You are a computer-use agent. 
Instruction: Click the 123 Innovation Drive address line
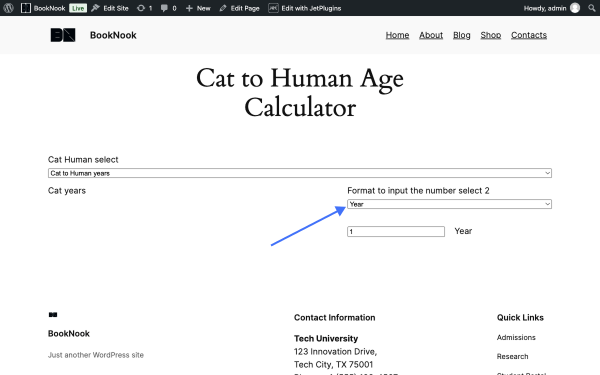tap(335, 351)
